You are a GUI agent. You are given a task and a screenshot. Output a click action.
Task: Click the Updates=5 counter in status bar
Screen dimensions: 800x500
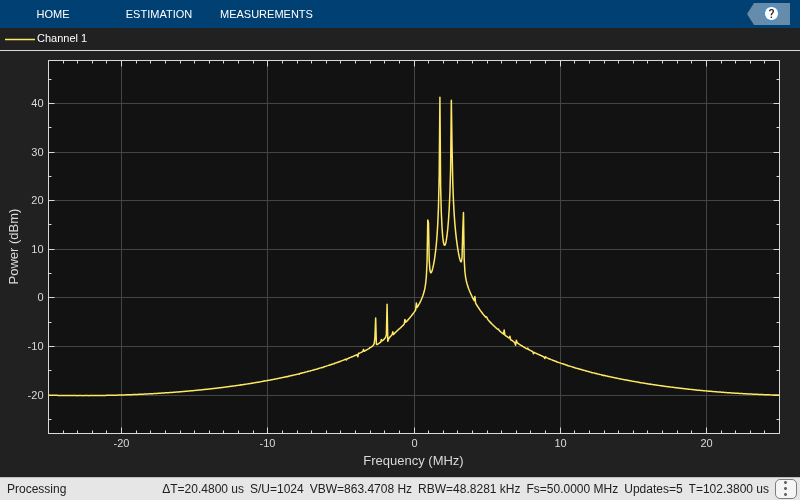653,489
